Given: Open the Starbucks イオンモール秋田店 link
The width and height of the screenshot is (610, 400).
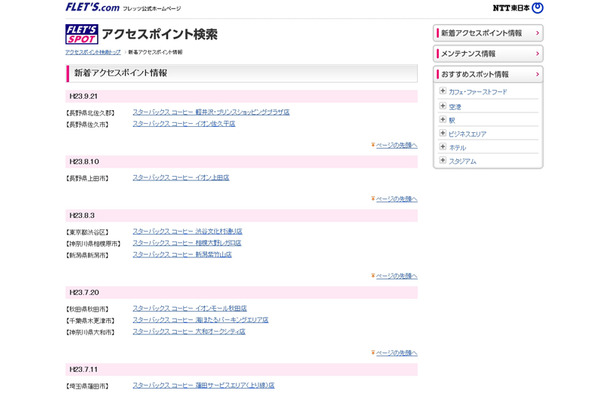Looking at the screenshot, I should [189, 308].
